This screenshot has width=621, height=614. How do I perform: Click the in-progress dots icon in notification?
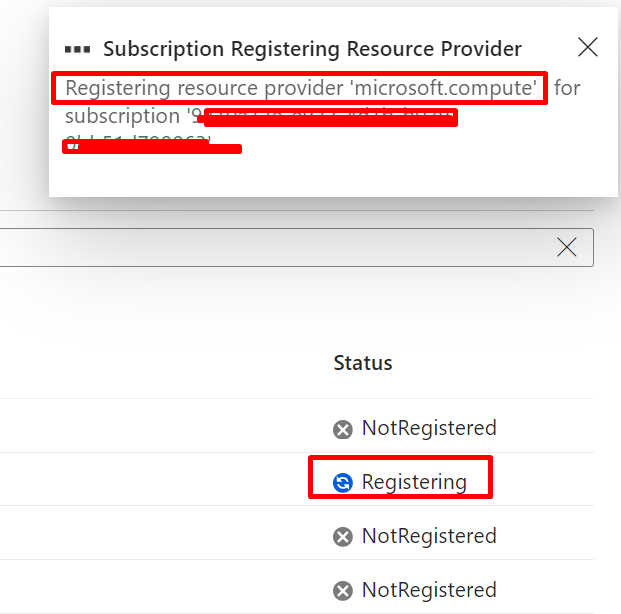tap(78, 50)
